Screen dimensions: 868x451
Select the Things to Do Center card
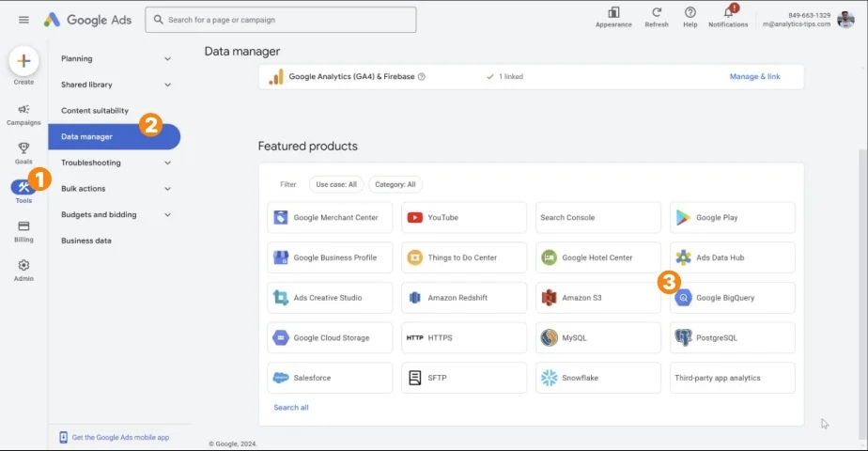click(464, 257)
